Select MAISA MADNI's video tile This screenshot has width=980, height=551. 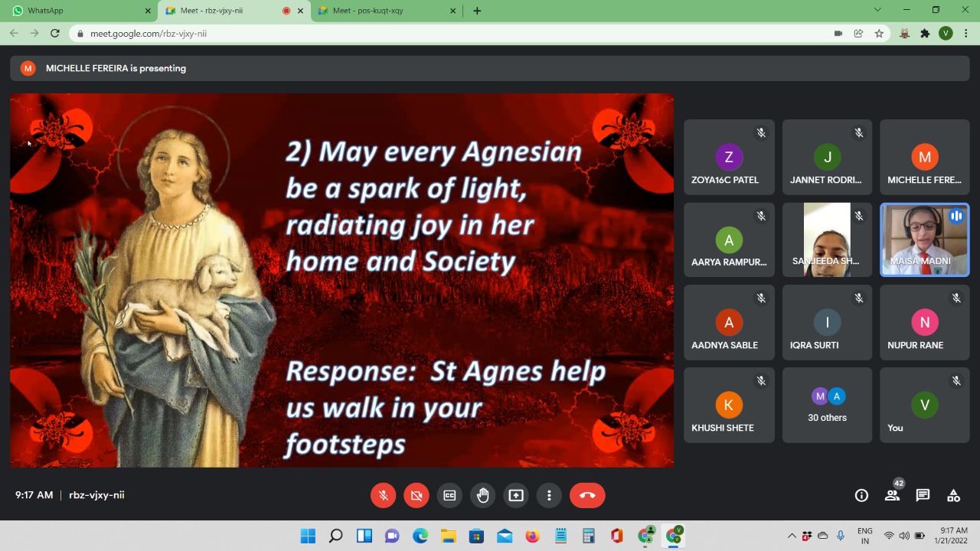[925, 240]
